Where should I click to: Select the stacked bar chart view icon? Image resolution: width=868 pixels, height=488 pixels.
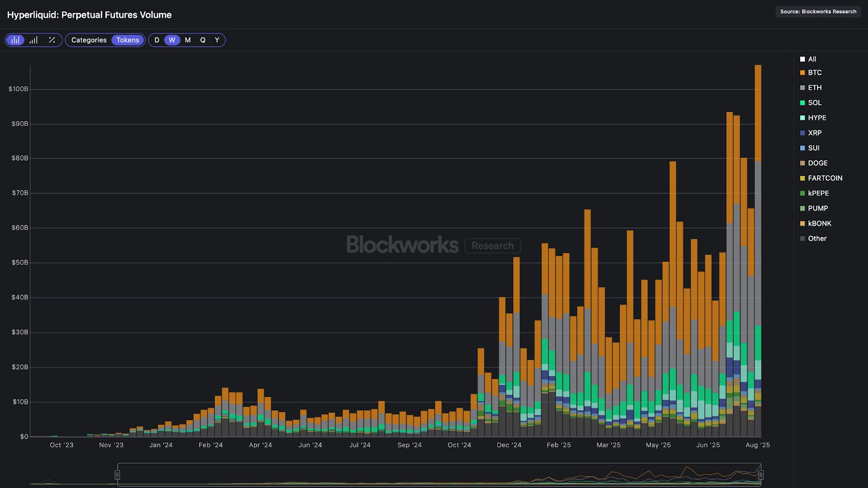(15, 40)
